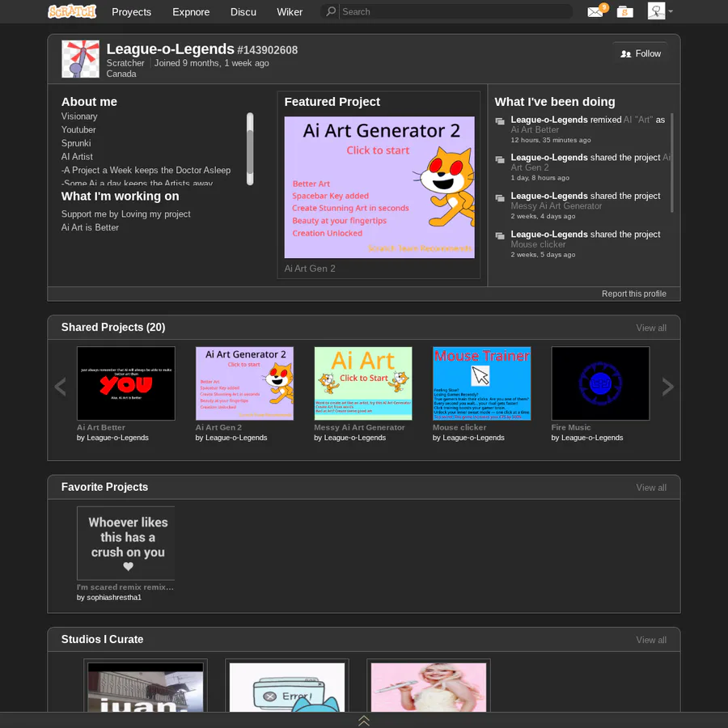Click the 'Support me by Loving my project' text

click(x=126, y=214)
